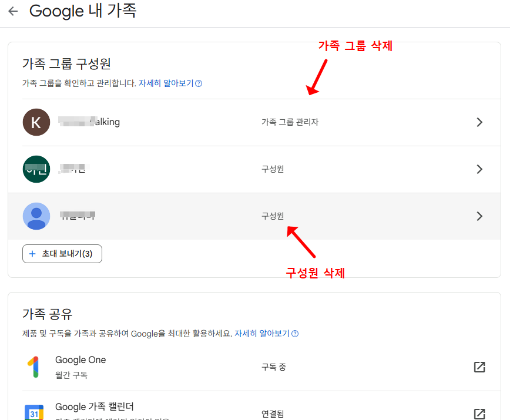Image resolution: width=510 pixels, height=420 pixels.
Task: Open Google One in new window icon
Action: pyautogui.click(x=479, y=367)
